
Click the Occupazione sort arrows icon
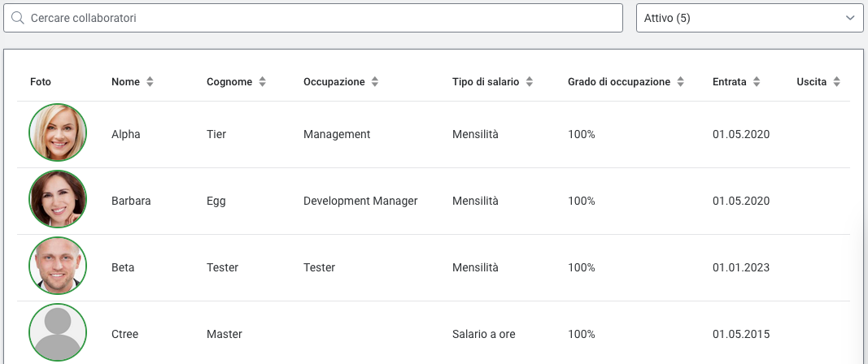point(374,82)
